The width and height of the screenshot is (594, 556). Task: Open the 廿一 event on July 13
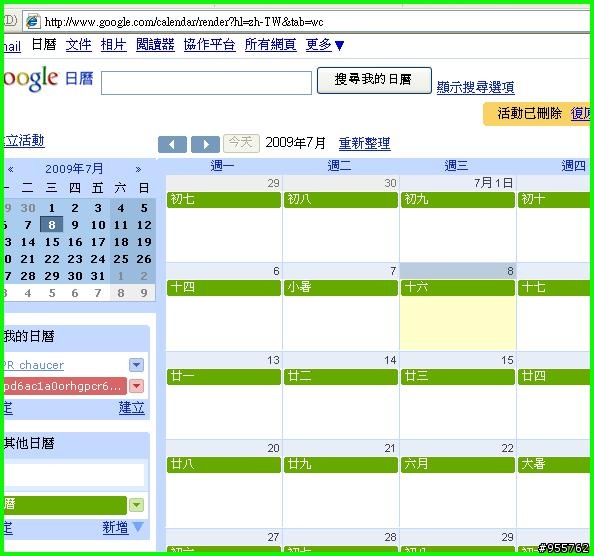pos(224,377)
